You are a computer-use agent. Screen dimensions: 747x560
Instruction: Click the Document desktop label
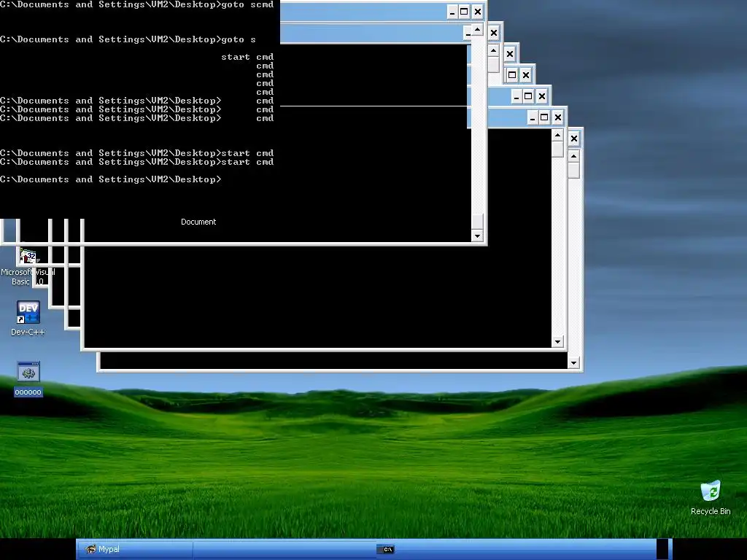tap(198, 222)
